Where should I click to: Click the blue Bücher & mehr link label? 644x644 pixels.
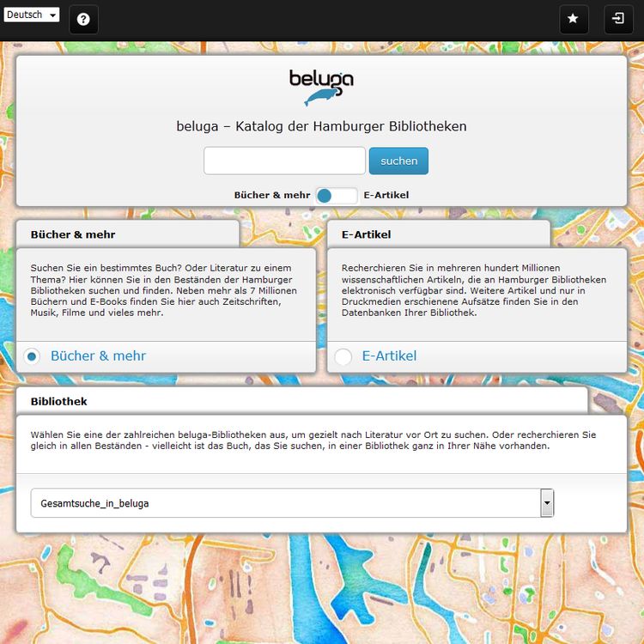click(x=98, y=355)
